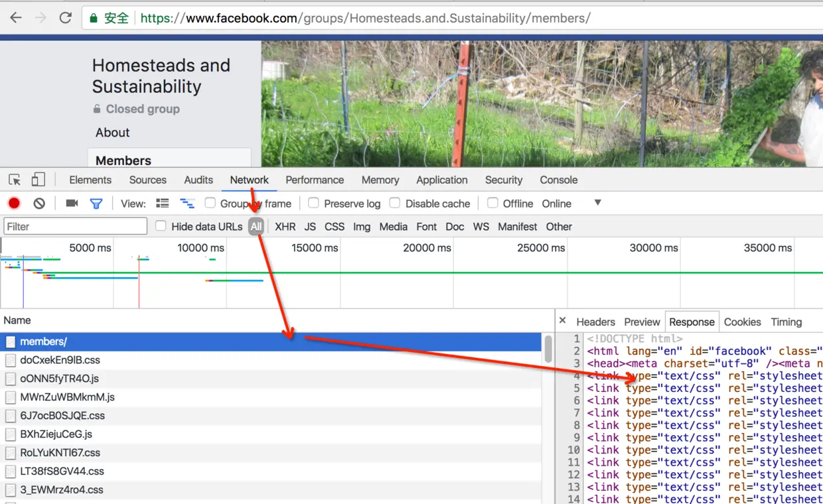Close the request details pane
The image size is (823, 504).
(562, 321)
